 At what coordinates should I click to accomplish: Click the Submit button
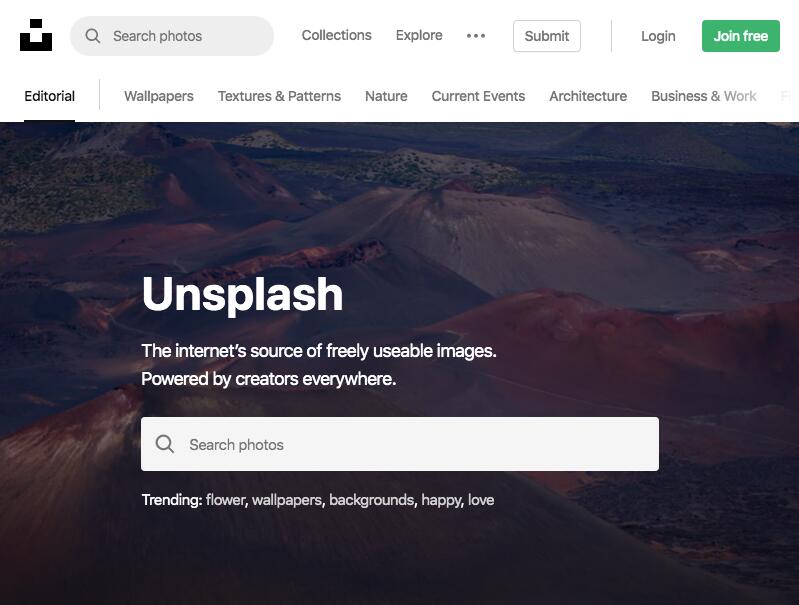click(547, 36)
